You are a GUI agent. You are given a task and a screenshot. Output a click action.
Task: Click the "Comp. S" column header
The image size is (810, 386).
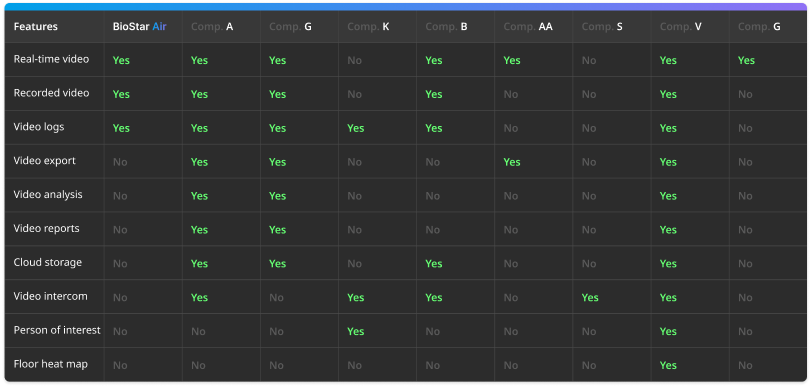pos(602,26)
